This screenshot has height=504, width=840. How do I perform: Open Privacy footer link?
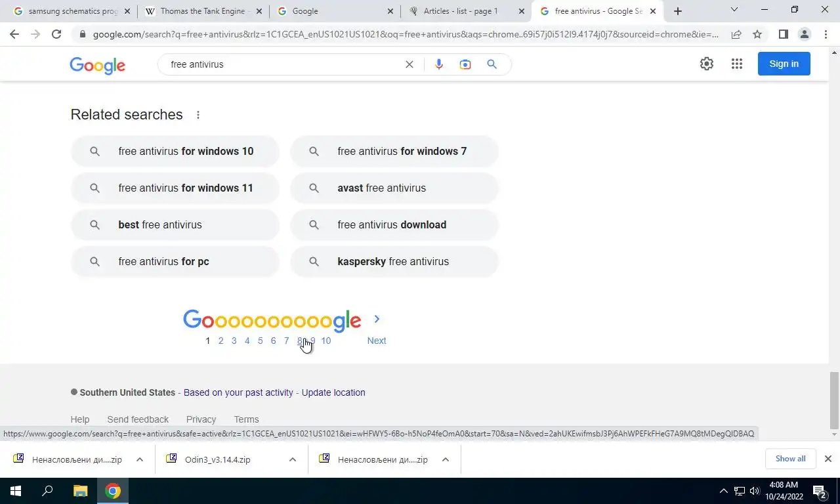201,419
